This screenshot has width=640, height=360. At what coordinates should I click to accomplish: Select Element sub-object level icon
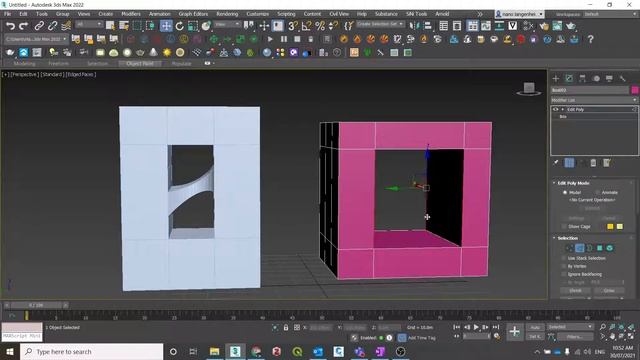(609, 248)
